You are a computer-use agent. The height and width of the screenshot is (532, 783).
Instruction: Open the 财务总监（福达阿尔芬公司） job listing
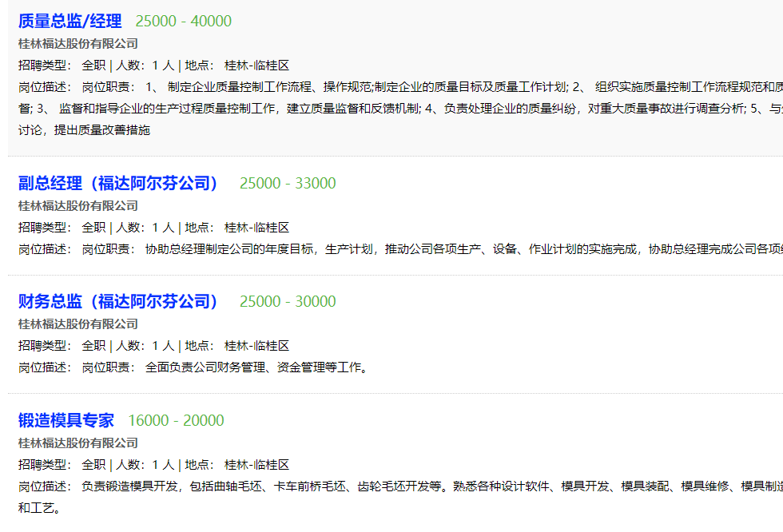click(x=118, y=301)
